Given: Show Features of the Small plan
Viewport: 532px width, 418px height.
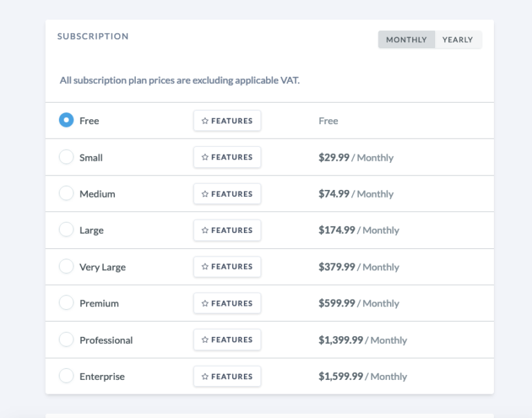Looking at the screenshot, I should click(x=227, y=157).
